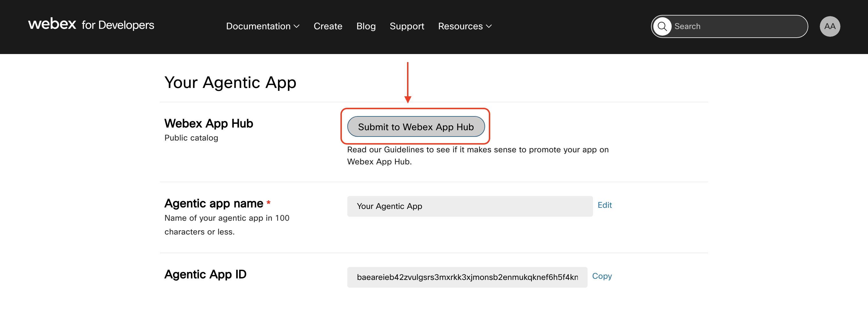This screenshot has height=315, width=868.
Task: Click the Webex App Hub section label
Action: [x=209, y=123]
